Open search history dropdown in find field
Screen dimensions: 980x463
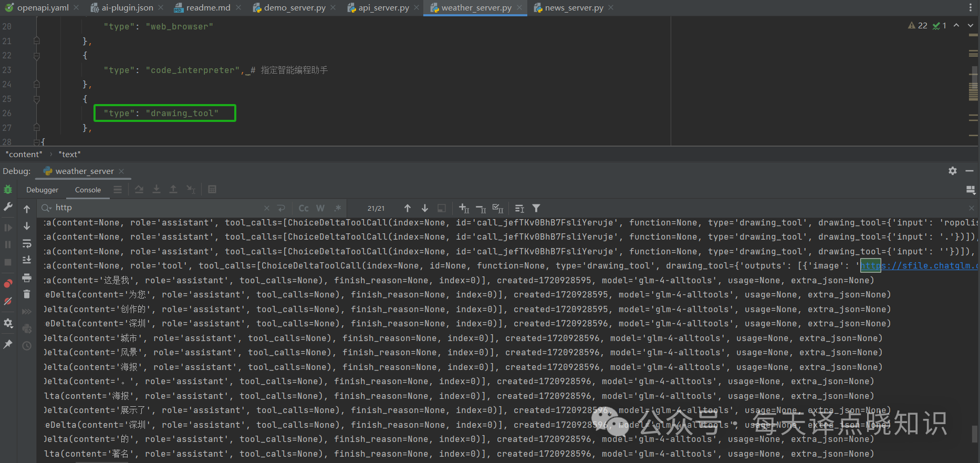pyautogui.click(x=46, y=208)
